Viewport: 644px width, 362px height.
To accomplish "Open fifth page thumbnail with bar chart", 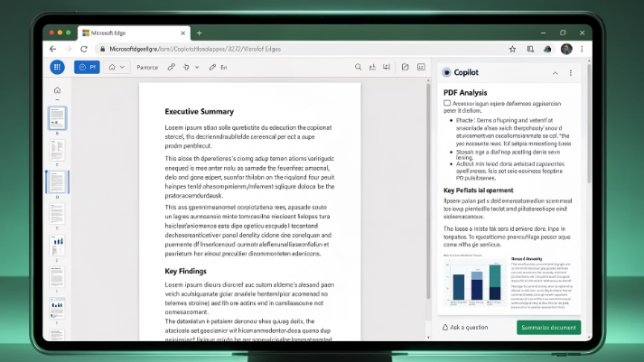I will pos(57,246).
